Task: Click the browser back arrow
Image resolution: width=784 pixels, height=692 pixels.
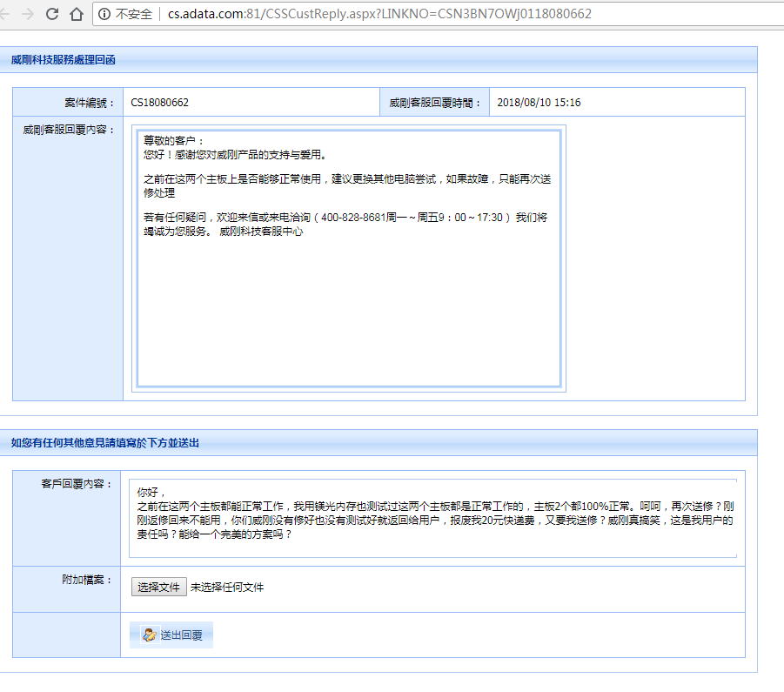Action: coord(4,14)
